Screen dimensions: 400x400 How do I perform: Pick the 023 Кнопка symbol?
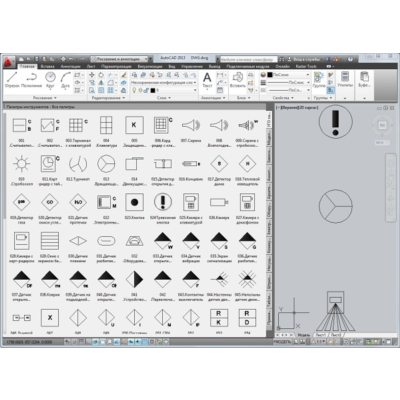pyautogui.click(x=134, y=202)
